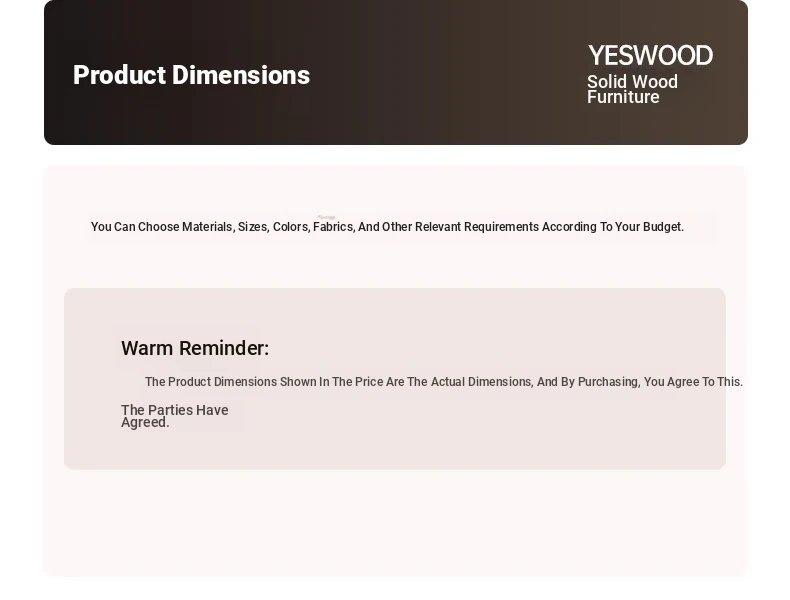This screenshot has height=600, width=790.
Task: Click the tiny faint label above Fabrics
Action: coord(326,217)
